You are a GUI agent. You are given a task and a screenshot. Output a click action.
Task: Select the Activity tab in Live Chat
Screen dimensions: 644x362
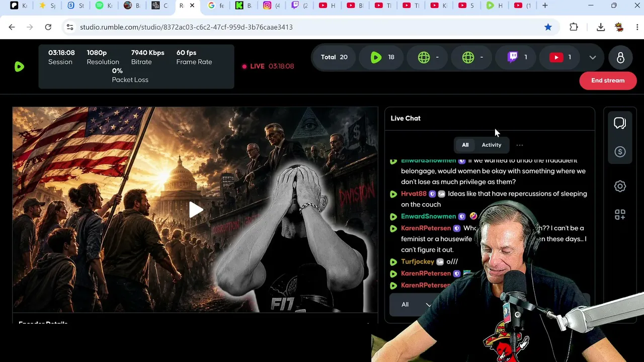(x=492, y=145)
